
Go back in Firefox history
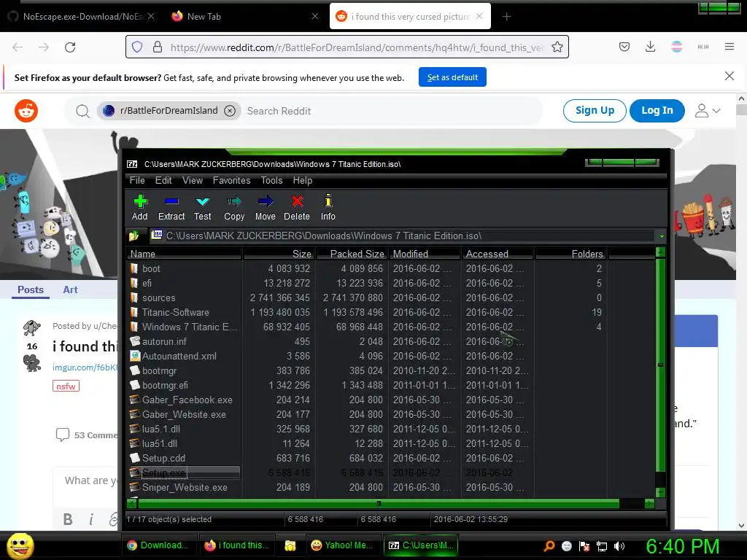tap(18, 47)
